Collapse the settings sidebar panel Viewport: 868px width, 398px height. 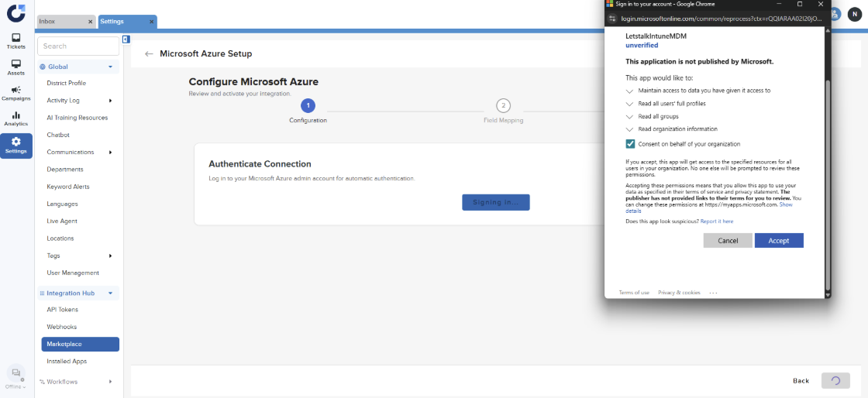pos(126,39)
